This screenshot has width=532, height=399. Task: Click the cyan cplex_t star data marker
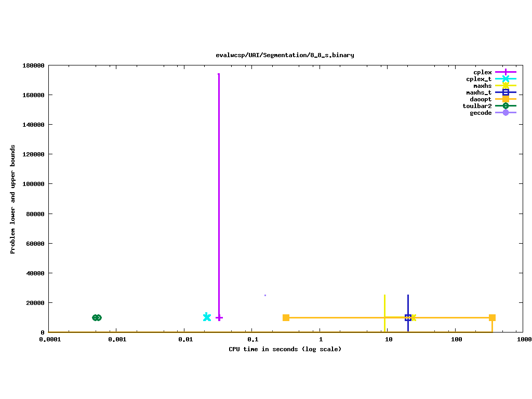[207, 317]
